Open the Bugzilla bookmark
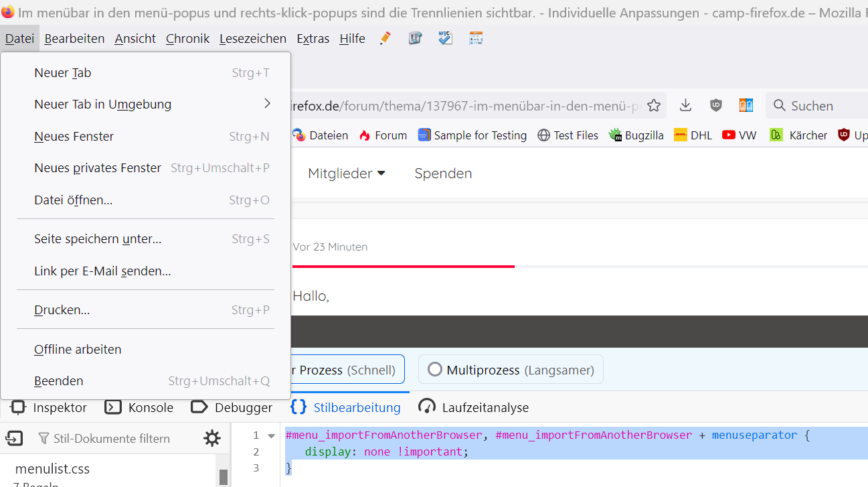 [636, 135]
